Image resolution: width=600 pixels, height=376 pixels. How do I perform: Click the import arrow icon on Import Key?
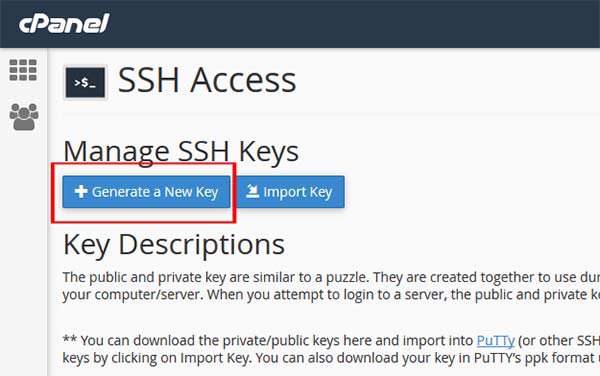[252, 191]
